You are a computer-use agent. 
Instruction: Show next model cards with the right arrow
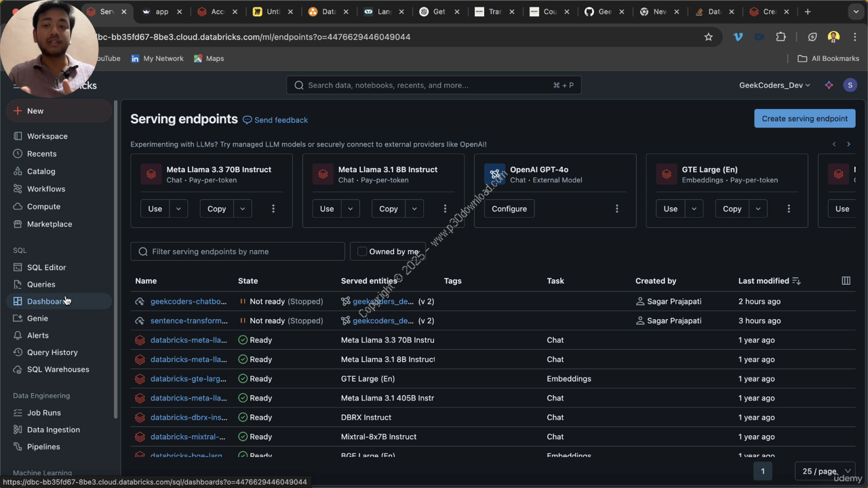point(848,144)
